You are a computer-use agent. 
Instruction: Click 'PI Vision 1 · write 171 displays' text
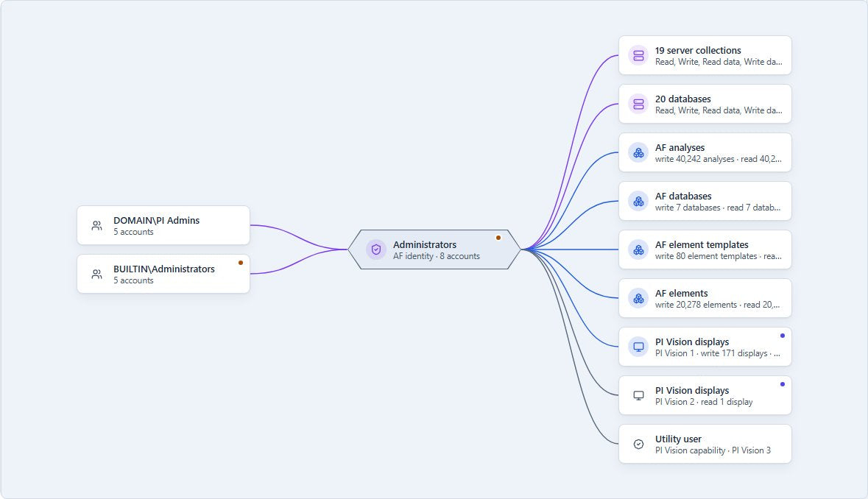711,353
